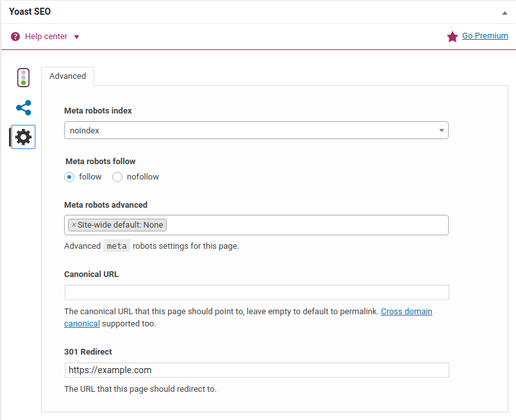
Task: Collapse the Yoast SEO metabox
Action: [504, 13]
